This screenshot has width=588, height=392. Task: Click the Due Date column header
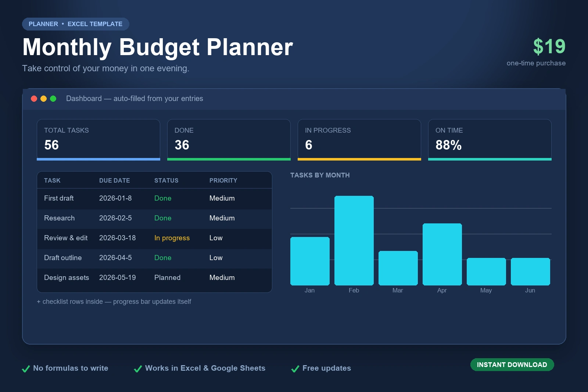point(114,180)
